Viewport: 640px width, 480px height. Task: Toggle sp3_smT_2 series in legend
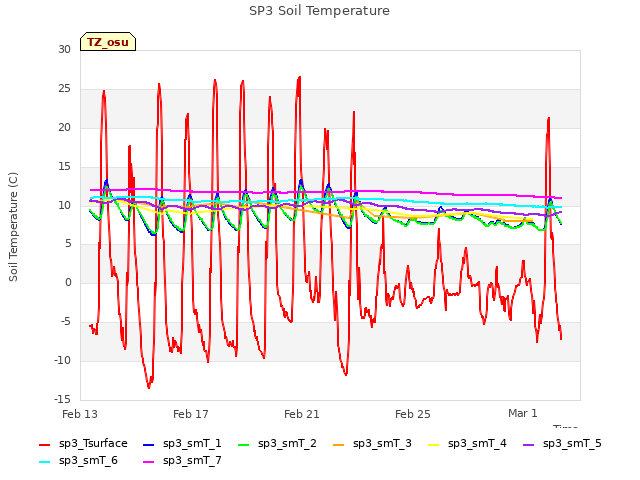(x=277, y=443)
